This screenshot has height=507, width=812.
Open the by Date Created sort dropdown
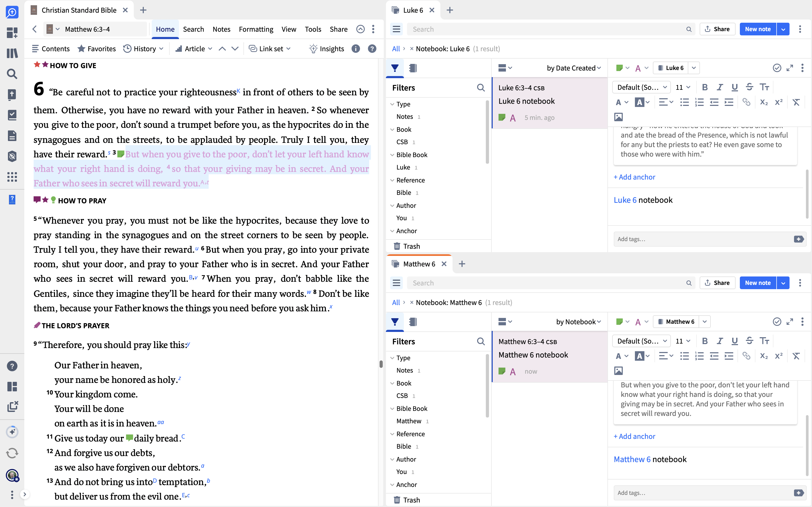[574, 68]
